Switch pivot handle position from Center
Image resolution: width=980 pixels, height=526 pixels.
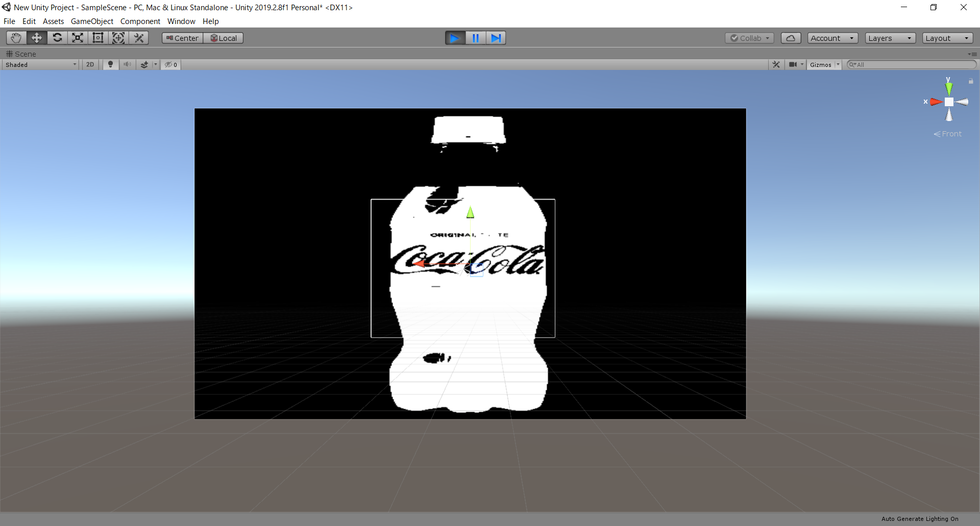tap(183, 38)
